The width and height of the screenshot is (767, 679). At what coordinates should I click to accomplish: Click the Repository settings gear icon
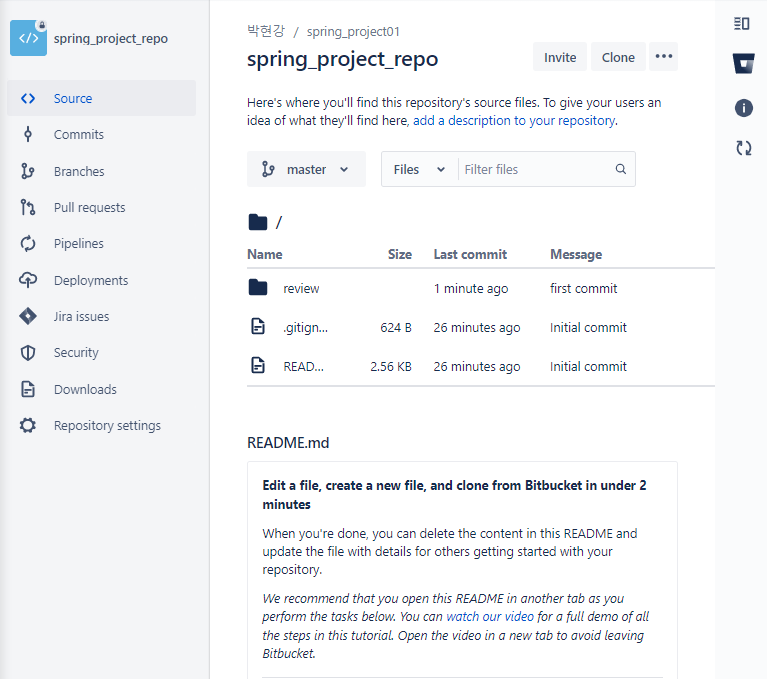[28, 425]
